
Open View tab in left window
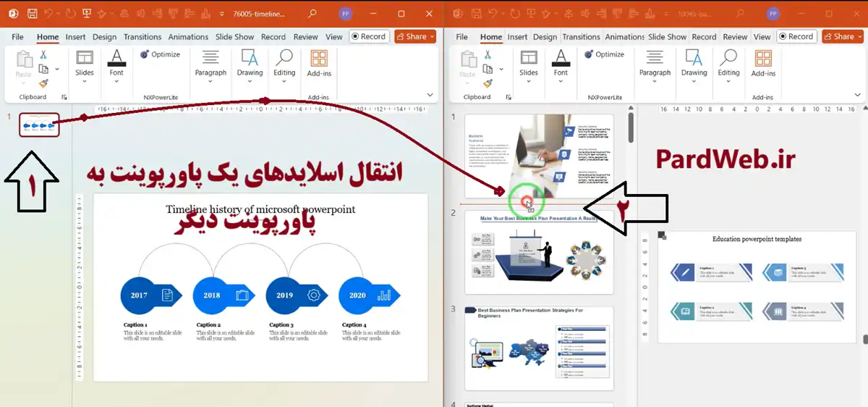tap(334, 37)
